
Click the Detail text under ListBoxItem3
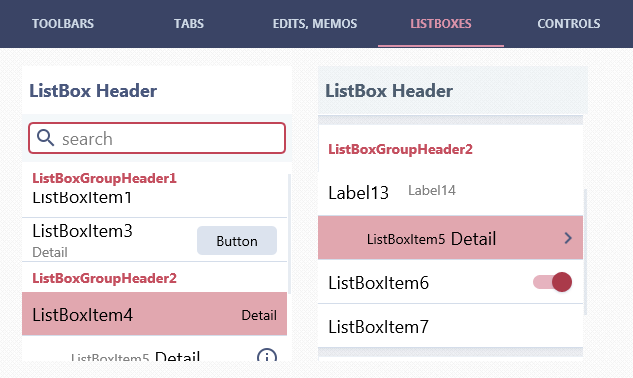tap(50, 252)
